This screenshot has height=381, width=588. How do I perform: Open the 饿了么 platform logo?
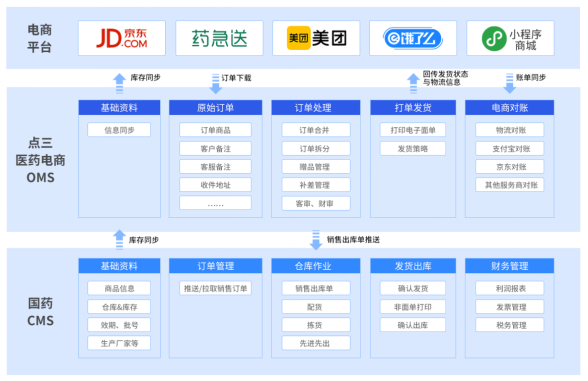(413, 38)
